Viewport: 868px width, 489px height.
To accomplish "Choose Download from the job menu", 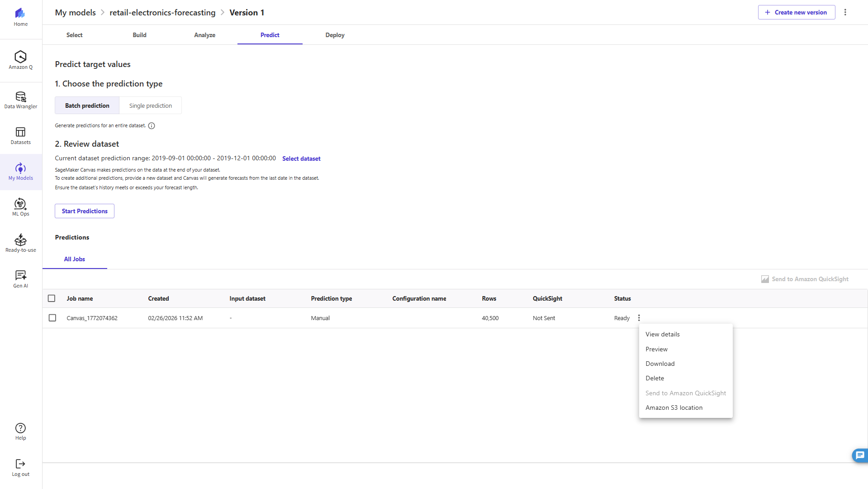I will pyautogui.click(x=660, y=364).
